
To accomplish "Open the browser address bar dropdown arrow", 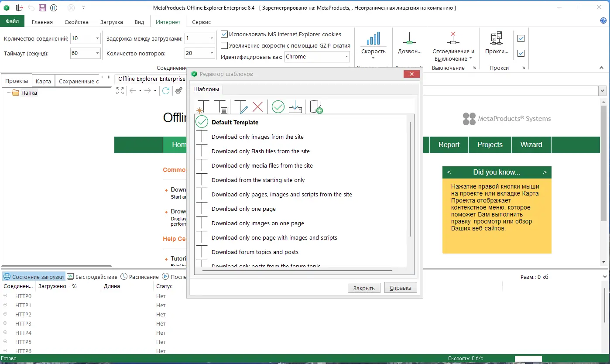I will click(x=603, y=90).
